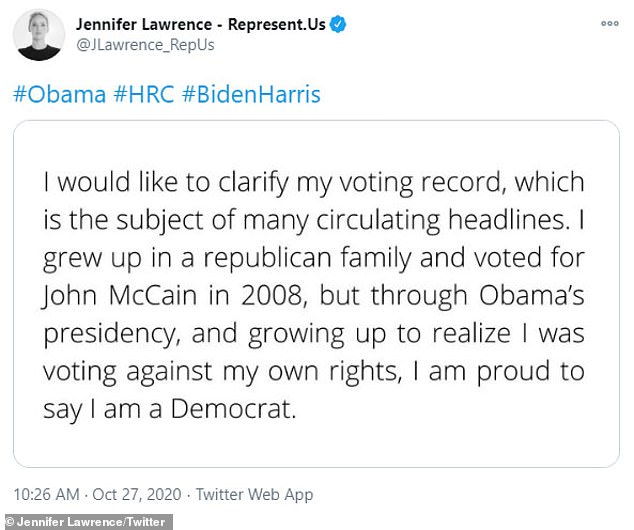Follow the #Obama hashtag

(59, 95)
